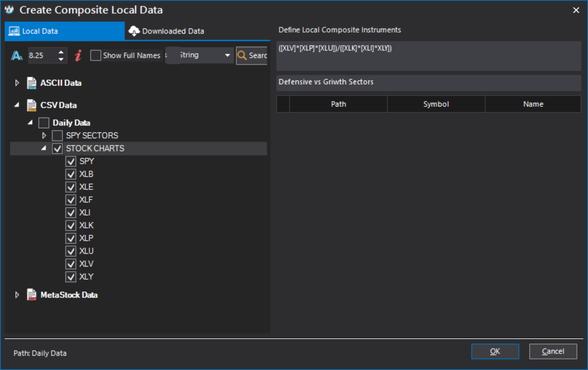The image size is (588, 370).
Task: Click the MetaStock Data file icon
Action: click(31, 295)
